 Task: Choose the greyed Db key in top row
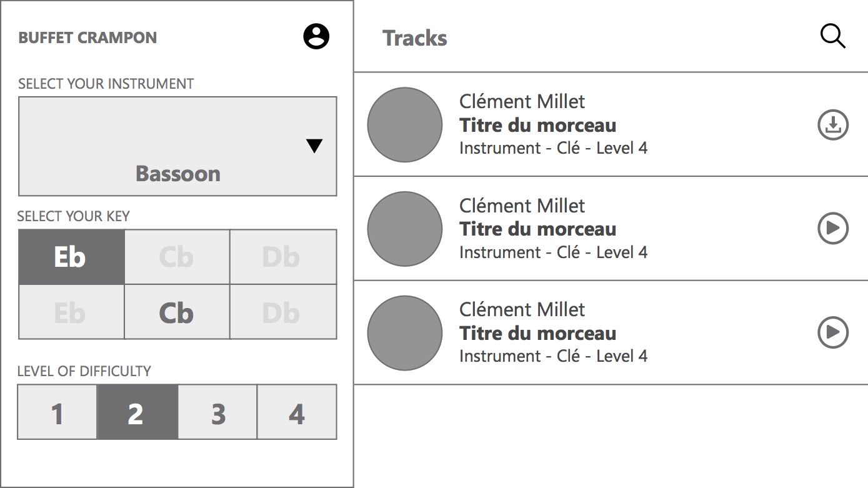(282, 257)
